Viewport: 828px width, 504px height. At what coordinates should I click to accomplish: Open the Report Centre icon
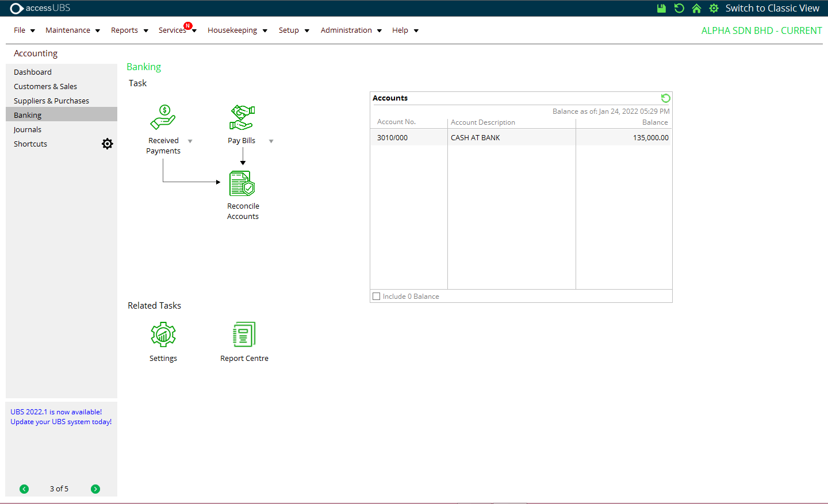click(244, 334)
